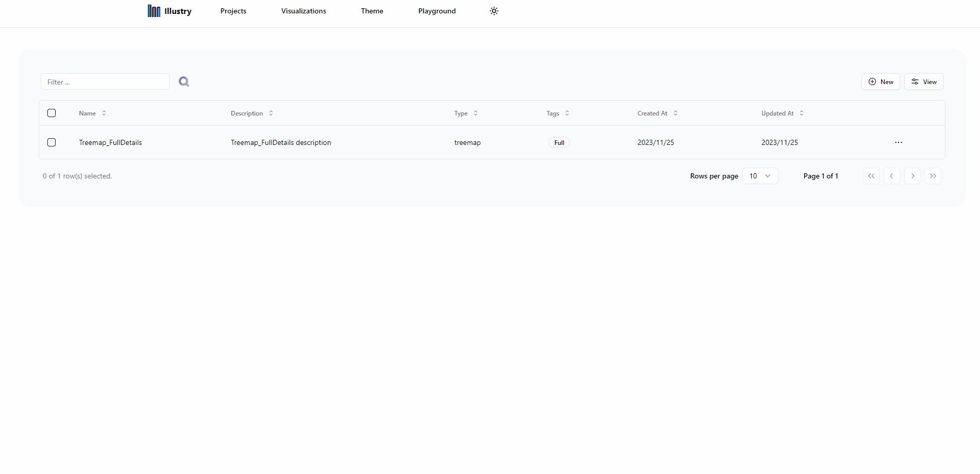Click the Filter text input field
This screenshot has height=474, width=980.
click(x=105, y=81)
